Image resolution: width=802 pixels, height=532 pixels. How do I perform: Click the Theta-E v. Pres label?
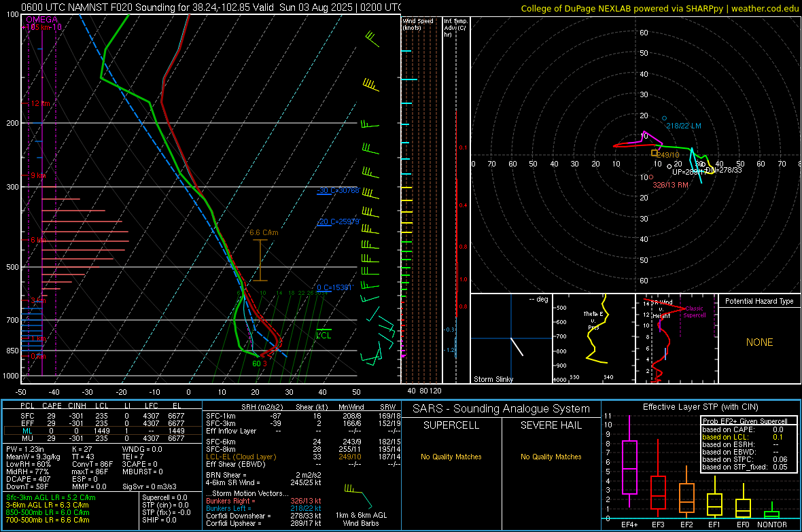pyautogui.click(x=593, y=320)
